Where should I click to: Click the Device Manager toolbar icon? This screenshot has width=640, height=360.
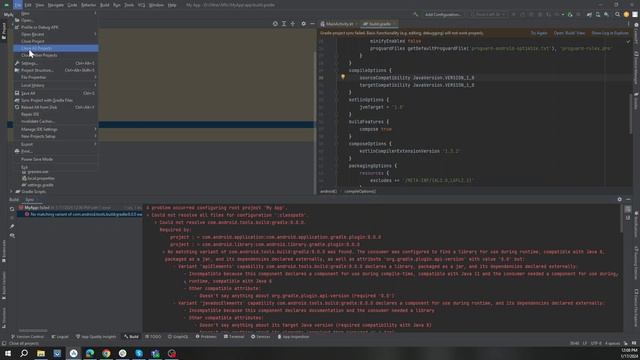pyautogui.click(x=598, y=14)
